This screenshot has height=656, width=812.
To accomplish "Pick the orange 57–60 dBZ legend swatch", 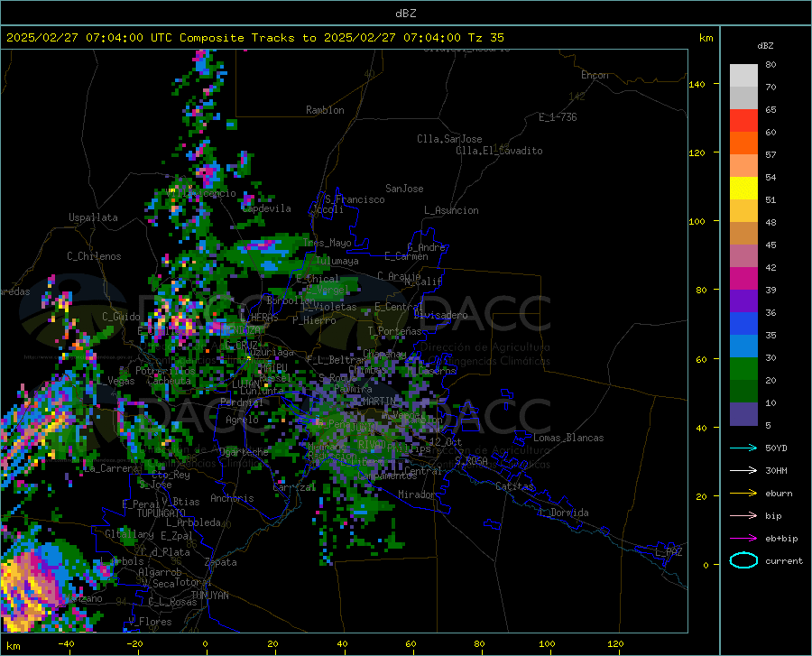I will [x=743, y=143].
